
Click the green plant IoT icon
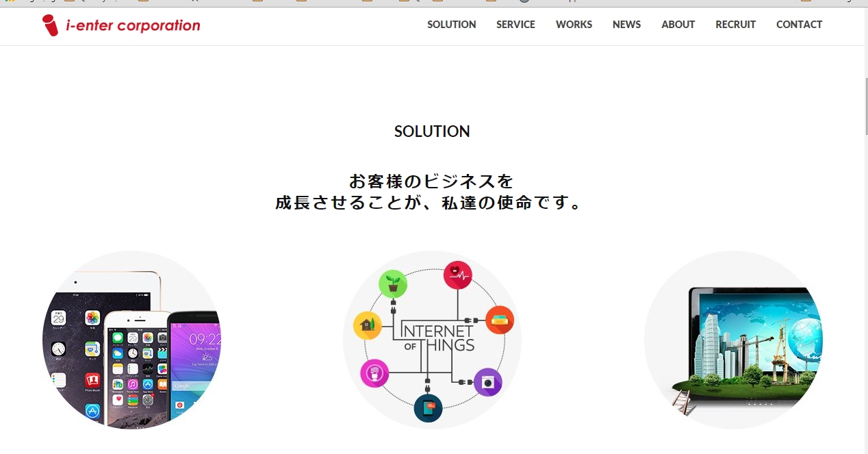393,283
